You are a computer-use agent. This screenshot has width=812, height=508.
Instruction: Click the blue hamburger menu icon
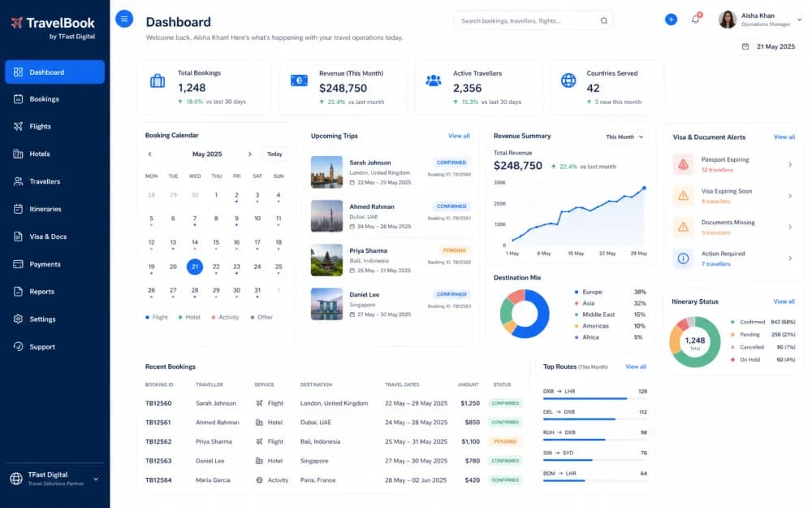(x=124, y=20)
